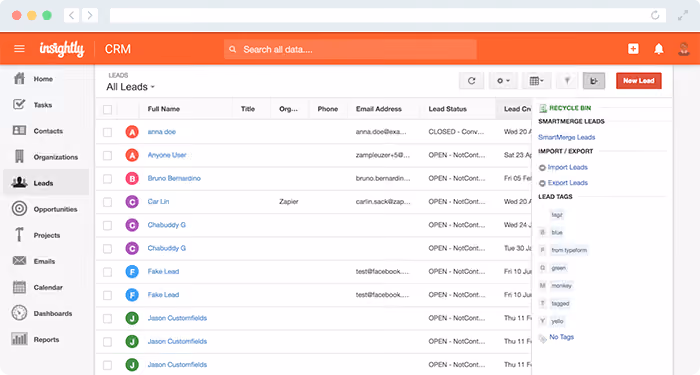Click the Home house icon
The width and height of the screenshot is (700, 375).
coord(19,79)
